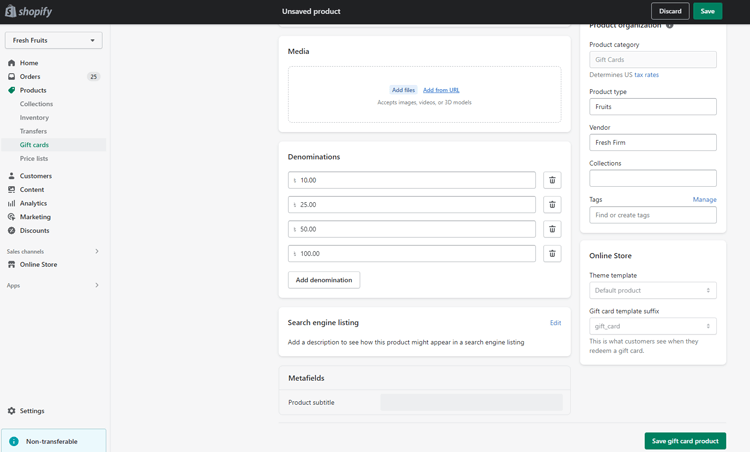This screenshot has height=452, width=750.
Task: Click the Home house icon
Action: click(11, 63)
